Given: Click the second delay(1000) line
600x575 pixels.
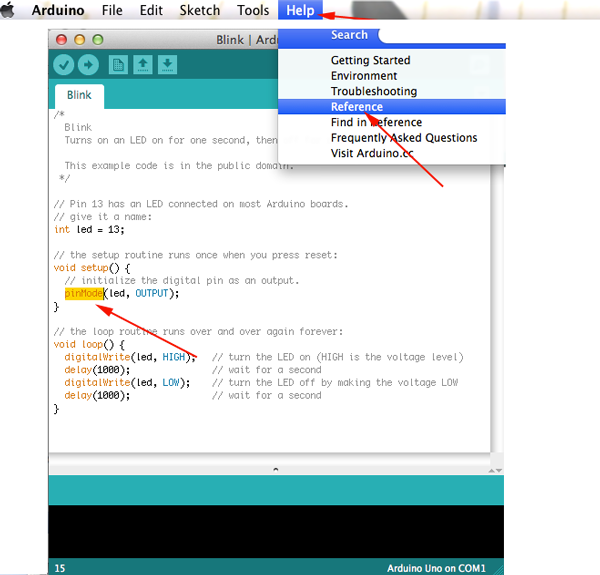Looking at the screenshot, I should coord(97,395).
